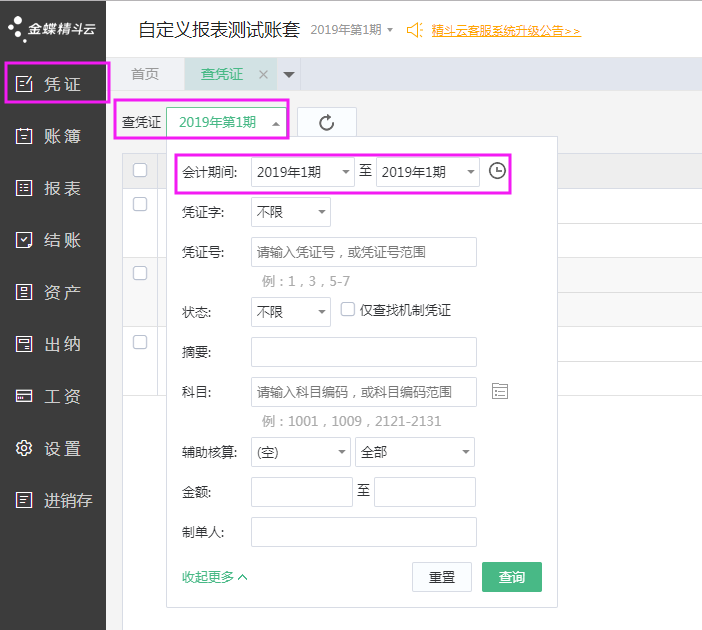The height and width of the screenshot is (630, 702).
Task: Close the 查凭证 tab
Action: coord(263,74)
